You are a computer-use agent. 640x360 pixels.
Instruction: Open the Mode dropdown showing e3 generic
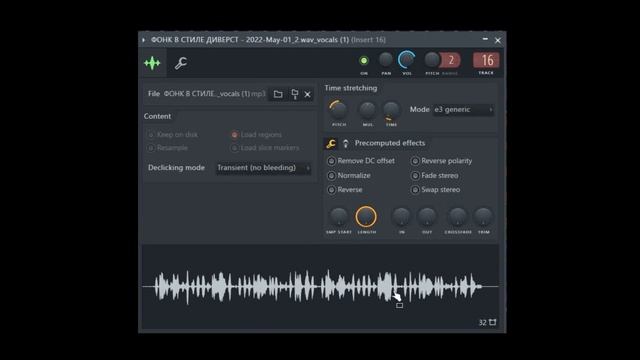tap(463, 110)
